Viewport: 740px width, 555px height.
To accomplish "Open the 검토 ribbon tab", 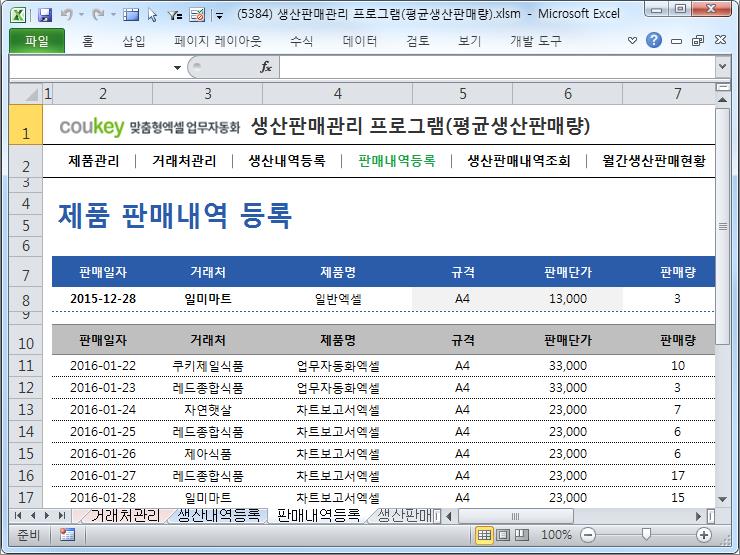I will pos(418,42).
